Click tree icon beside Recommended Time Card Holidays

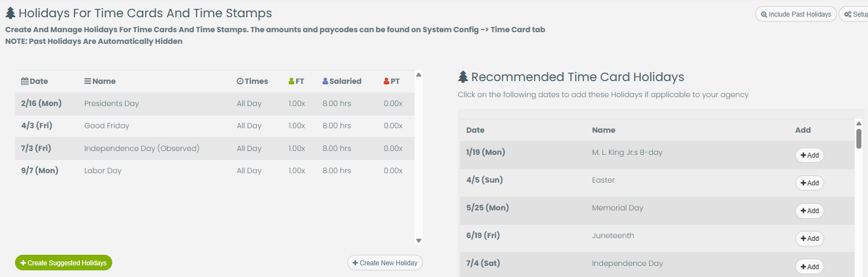coord(463,77)
